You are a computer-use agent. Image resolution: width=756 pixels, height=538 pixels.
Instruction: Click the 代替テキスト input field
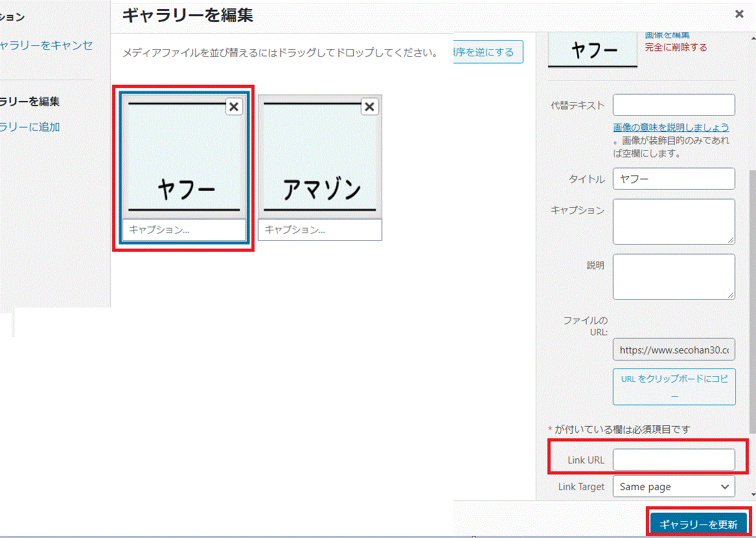(x=674, y=105)
